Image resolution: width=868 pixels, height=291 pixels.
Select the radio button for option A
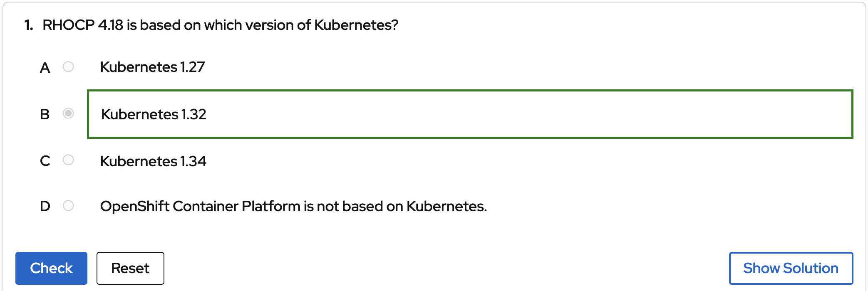click(68, 67)
